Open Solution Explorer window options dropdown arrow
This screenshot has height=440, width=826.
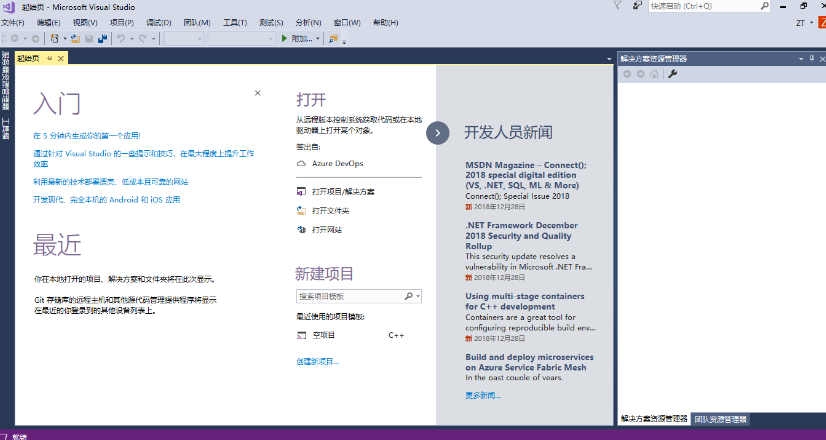[800, 59]
